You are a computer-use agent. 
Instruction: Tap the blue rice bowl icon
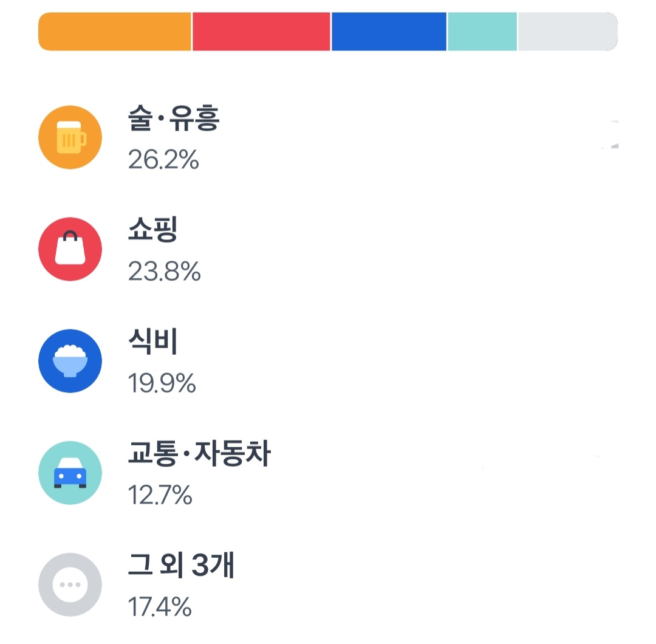70,361
